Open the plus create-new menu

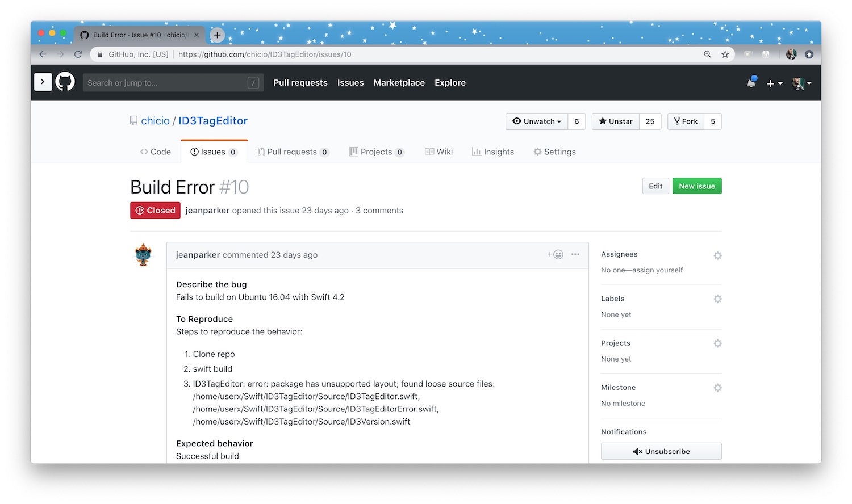pos(774,83)
